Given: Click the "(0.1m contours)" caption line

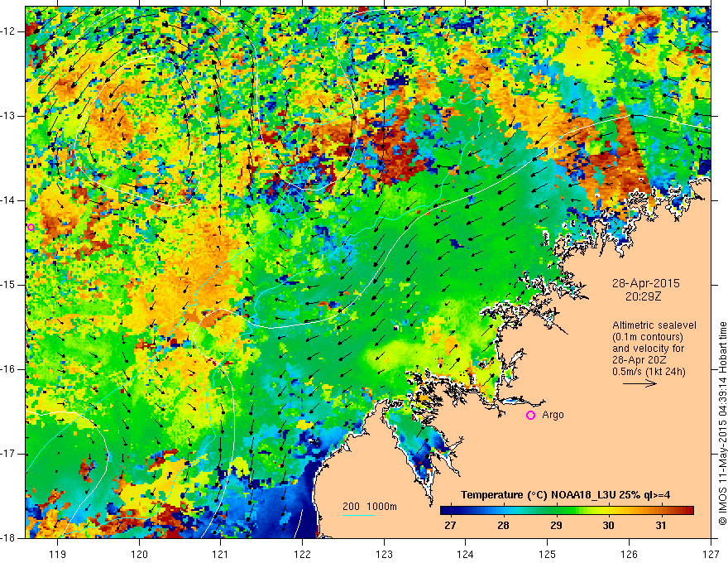Looking at the screenshot, I should pos(647,337).
